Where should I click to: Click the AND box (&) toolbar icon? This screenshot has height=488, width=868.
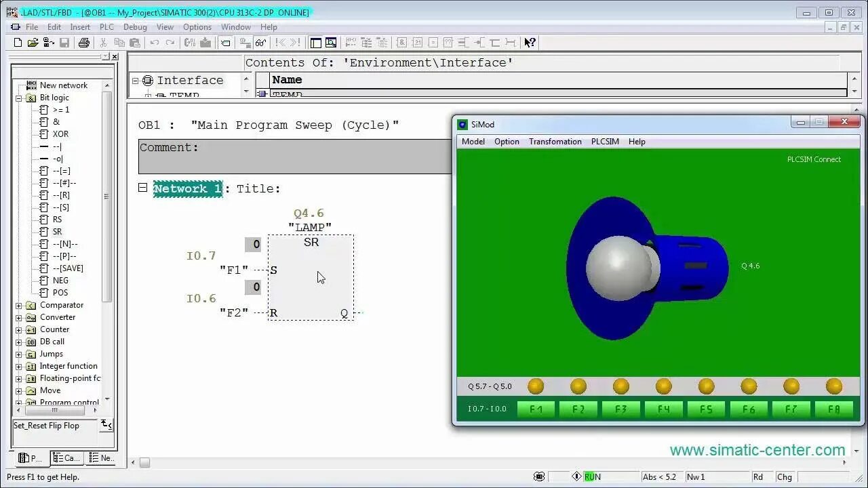click(401, 43)
